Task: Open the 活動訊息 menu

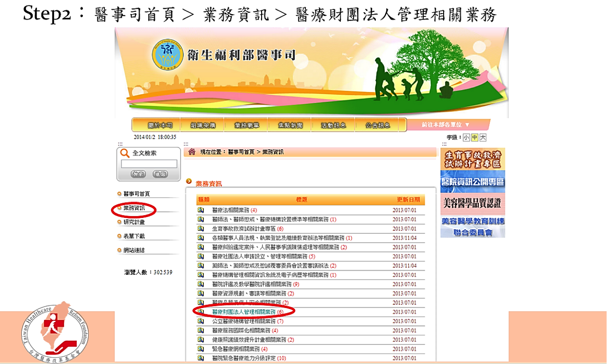Action: (334, 126)
